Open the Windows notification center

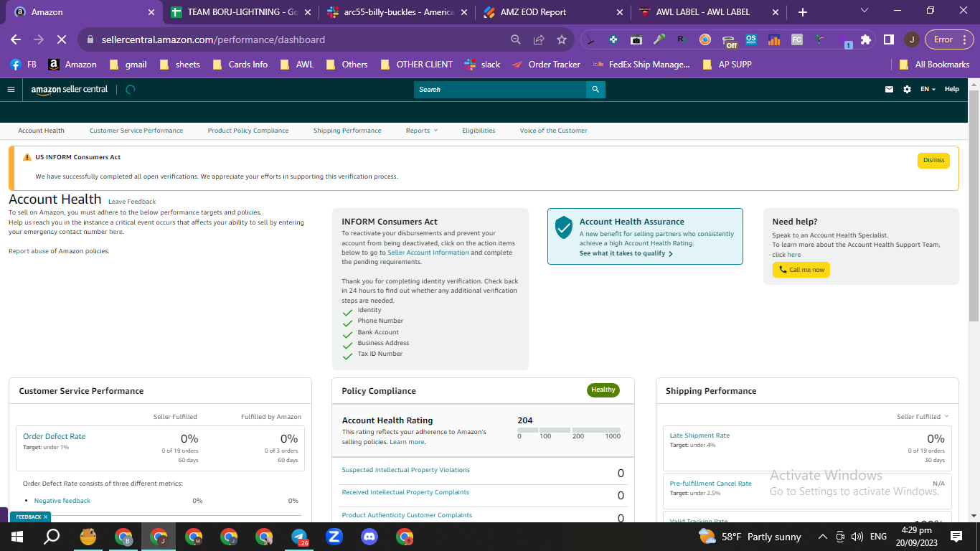pos(956,537)
